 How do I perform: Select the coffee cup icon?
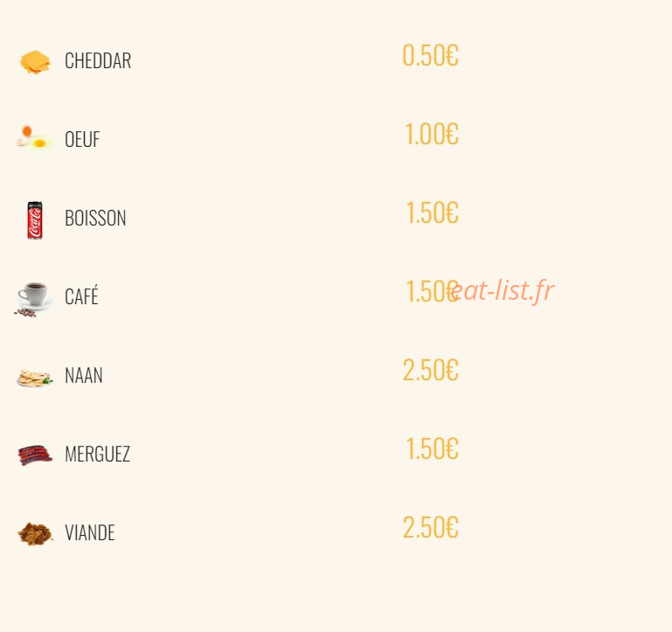34,299
